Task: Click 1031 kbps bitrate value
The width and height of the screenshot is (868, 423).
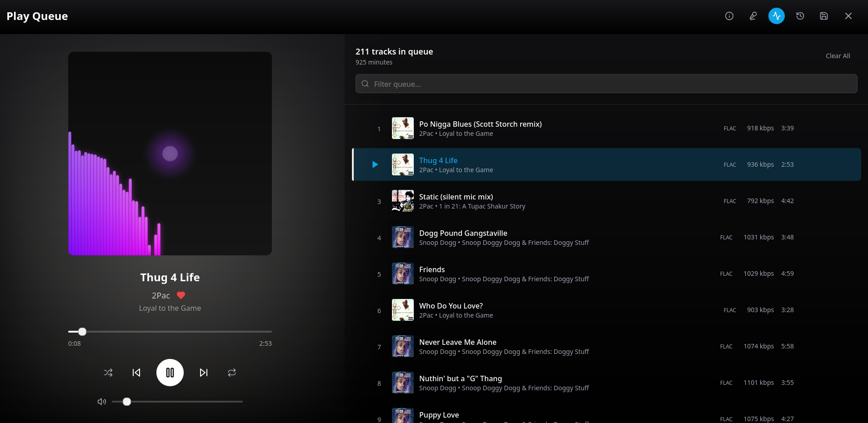Action: coord(758,237)
